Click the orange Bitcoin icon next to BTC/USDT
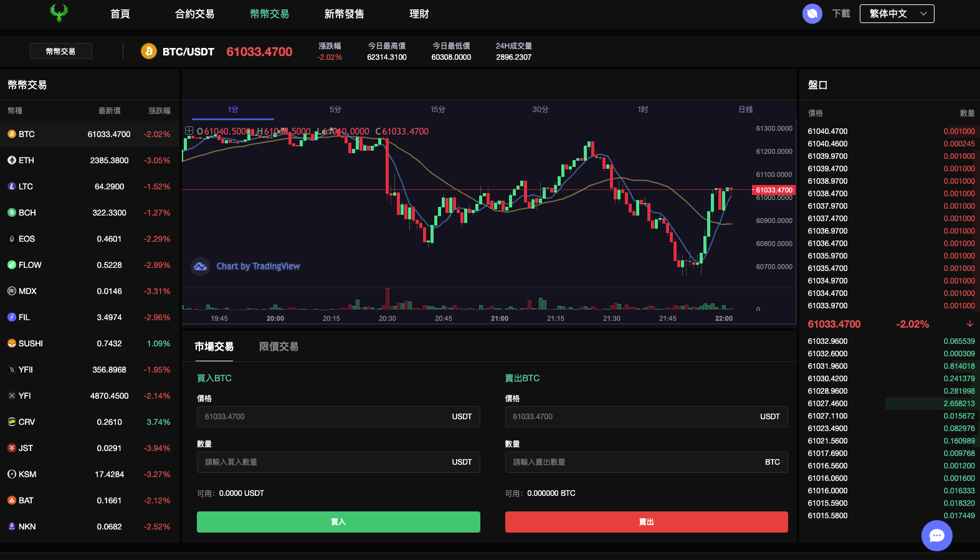The width and height of the screenshot is (980, 560). tap(148, 52)
